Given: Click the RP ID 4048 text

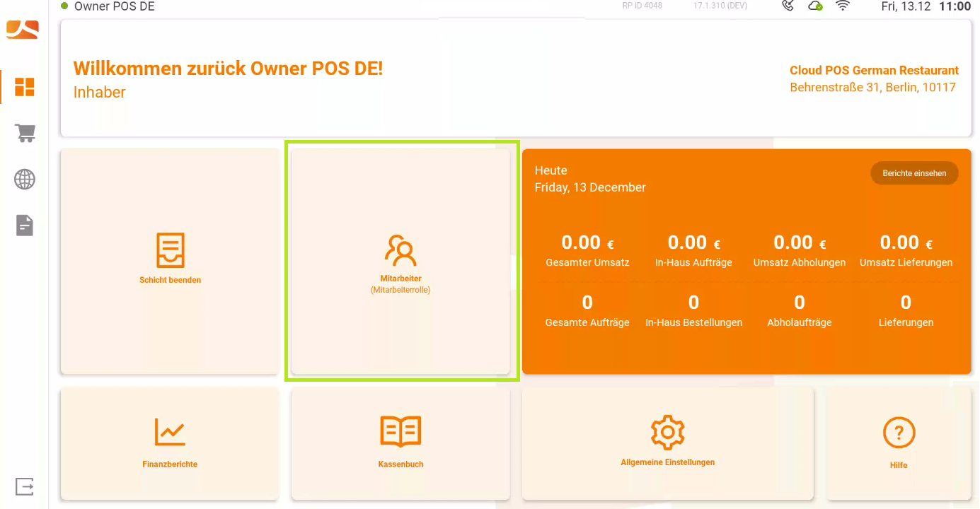Looking at the screenshot, I should 642,6.
